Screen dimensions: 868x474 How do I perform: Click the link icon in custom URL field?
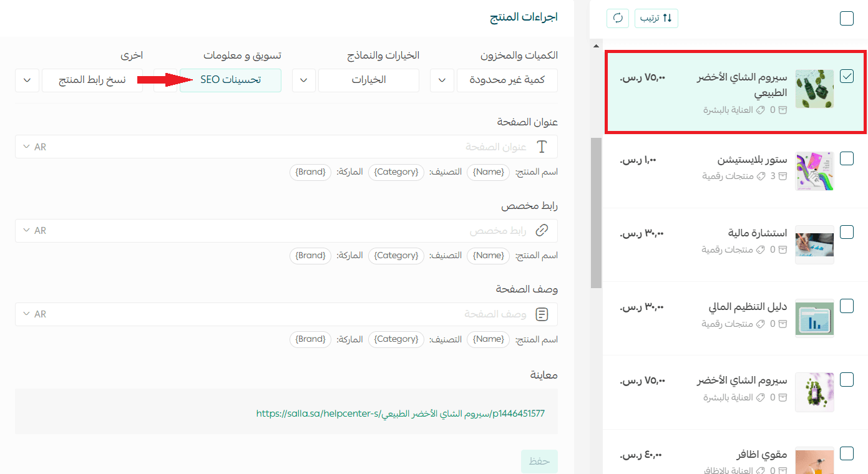(x=542, y=231)
